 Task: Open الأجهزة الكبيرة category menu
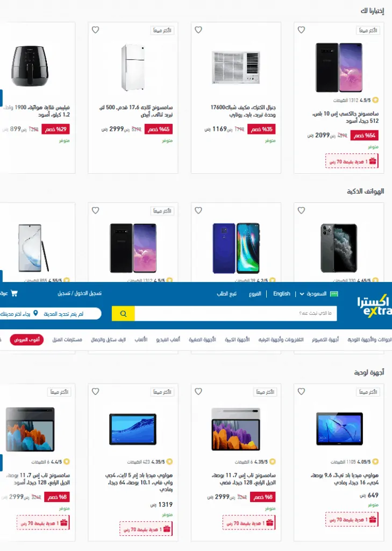[237, 340]
